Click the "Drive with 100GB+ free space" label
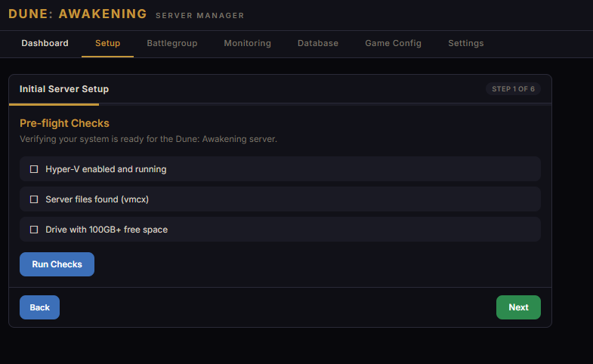The image size is (593, 364). coord(107,230)
